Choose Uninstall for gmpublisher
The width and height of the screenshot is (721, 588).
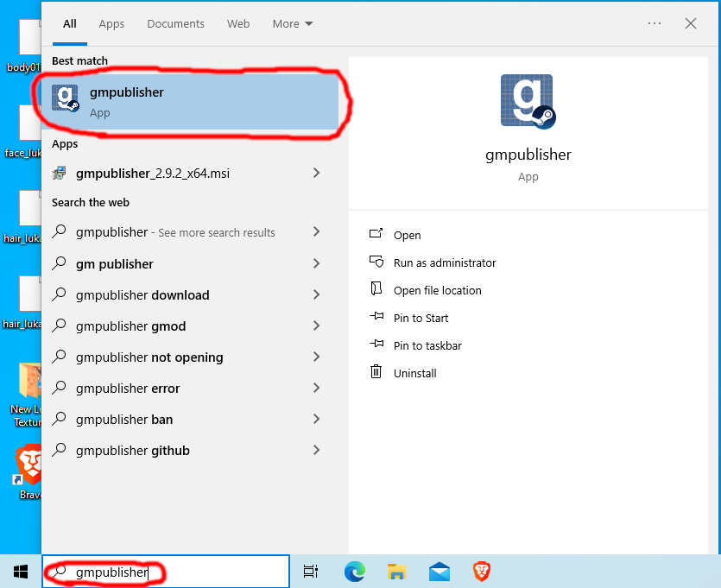tap(414, 373)
